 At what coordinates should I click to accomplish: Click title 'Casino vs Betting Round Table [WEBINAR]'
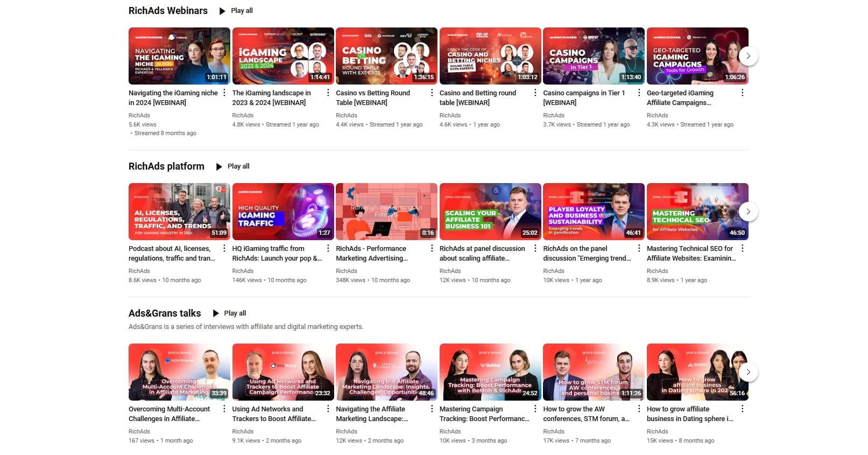coord(373,97)
